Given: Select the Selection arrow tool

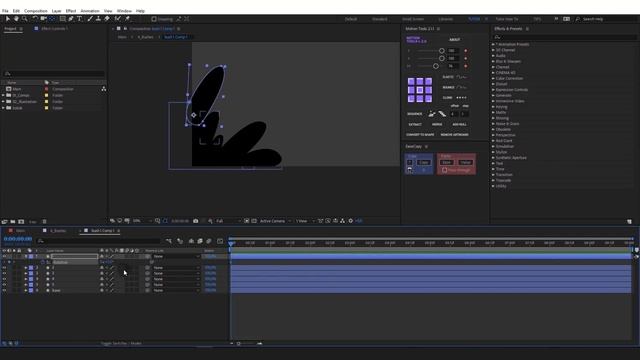Looking at the screenshot, I should point(8,19).
